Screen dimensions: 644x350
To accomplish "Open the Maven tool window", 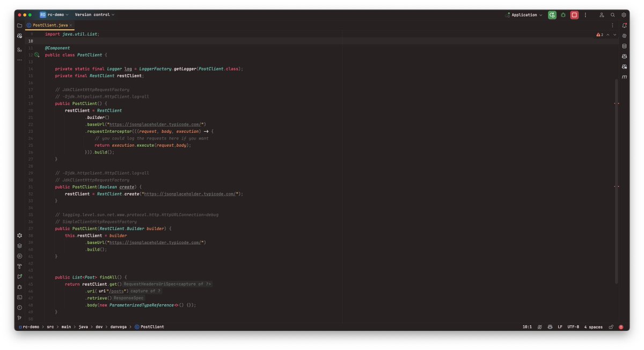I will [x=624, y=77].
